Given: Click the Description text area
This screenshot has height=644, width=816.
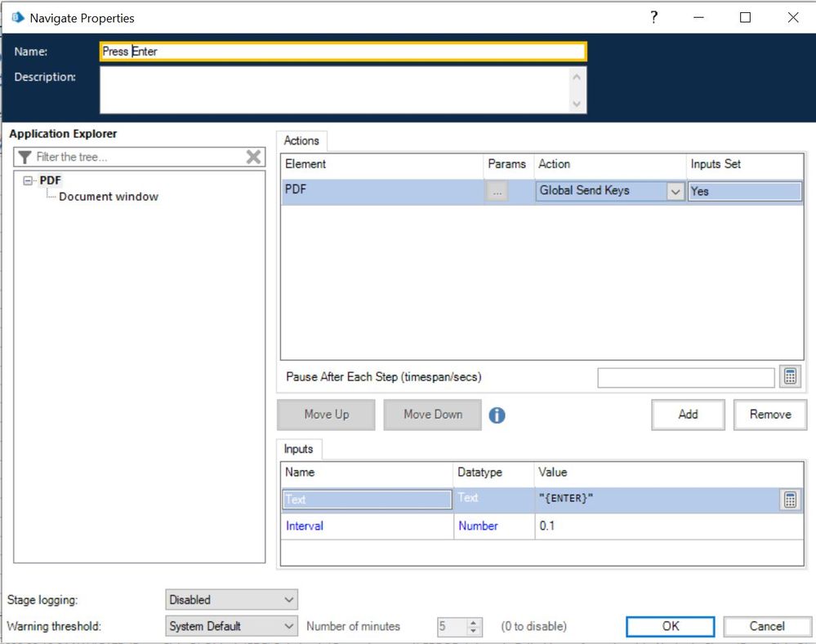Looking at the screenshot, I should pos(335,89).
